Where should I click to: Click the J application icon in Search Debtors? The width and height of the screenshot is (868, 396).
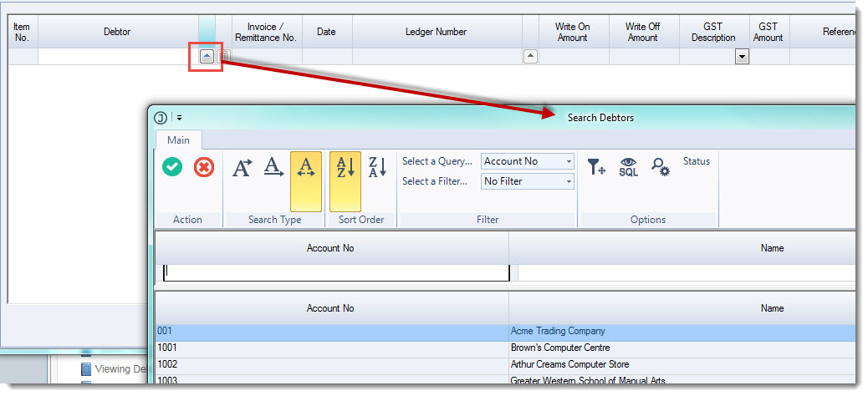pos(161,117)
